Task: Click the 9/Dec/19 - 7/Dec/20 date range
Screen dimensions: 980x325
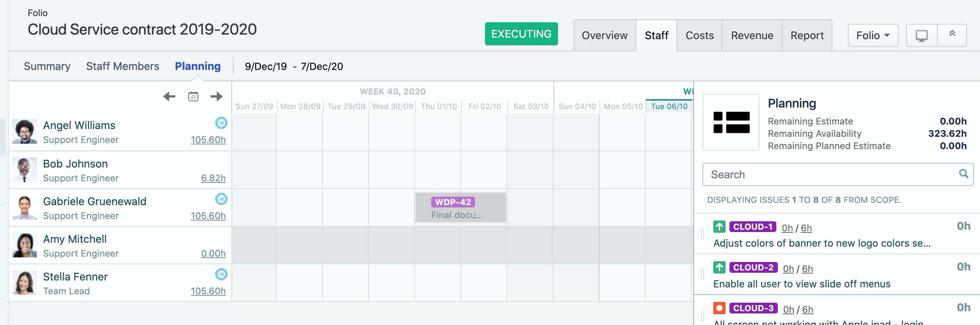Action: (x=294, y=66)
